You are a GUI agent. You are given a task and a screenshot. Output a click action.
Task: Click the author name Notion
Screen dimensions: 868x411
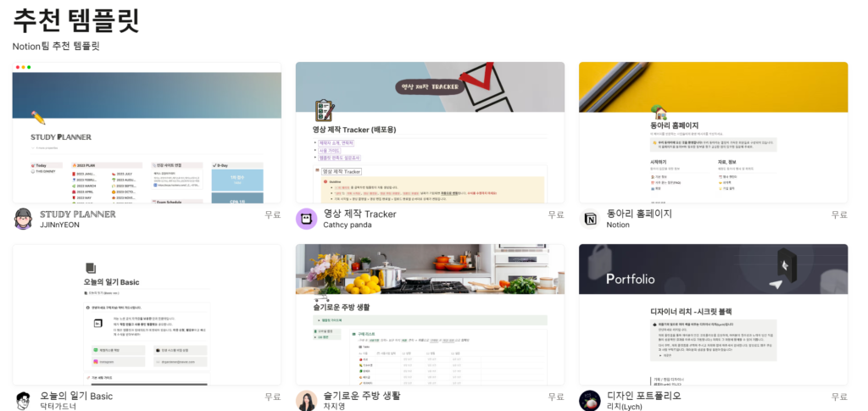(618, 225)
